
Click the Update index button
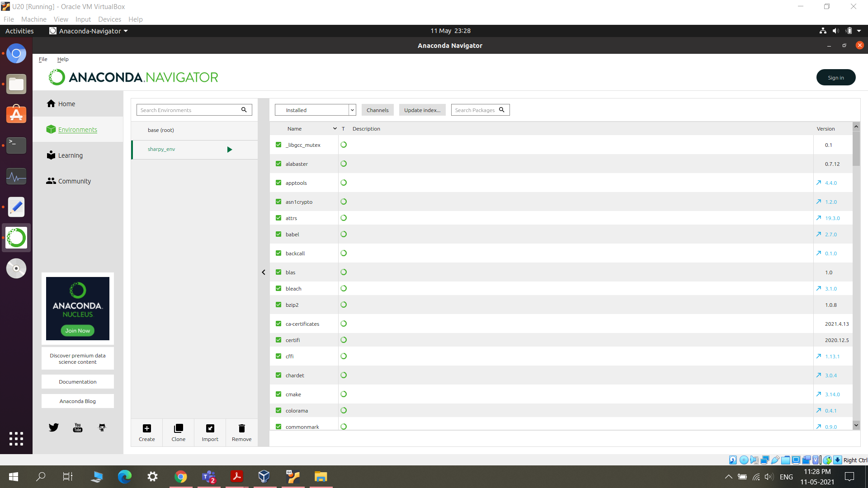click(x=422, y=110)
